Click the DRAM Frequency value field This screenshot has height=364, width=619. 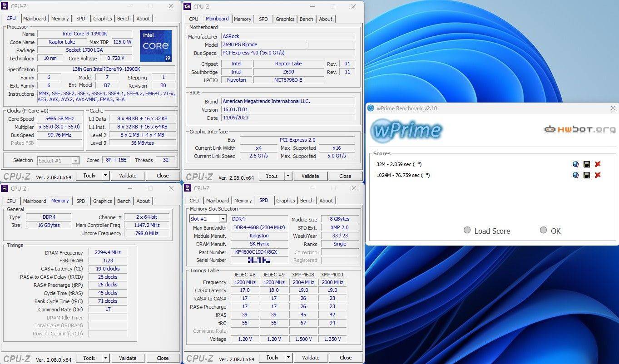click(108, 253)
